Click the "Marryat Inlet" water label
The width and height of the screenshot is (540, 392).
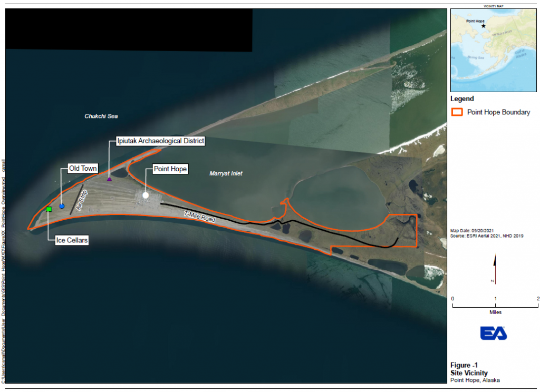tap(226, 173)
